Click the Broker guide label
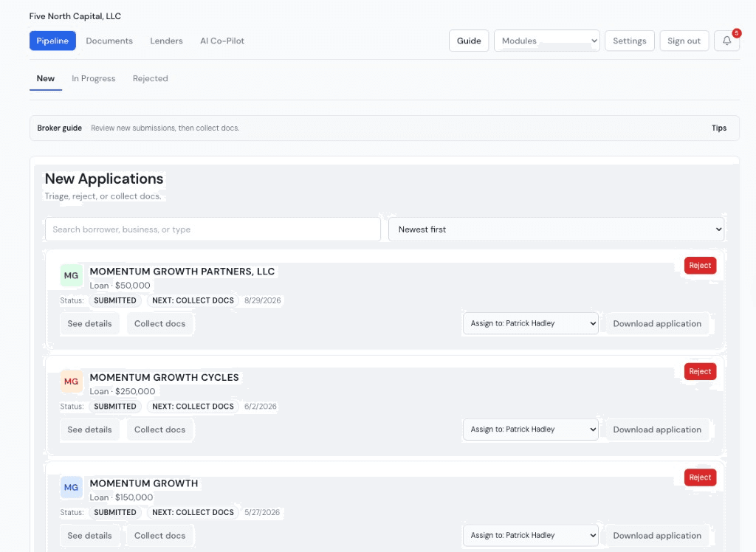The image size is (756, 552). (x=59, y=128)
